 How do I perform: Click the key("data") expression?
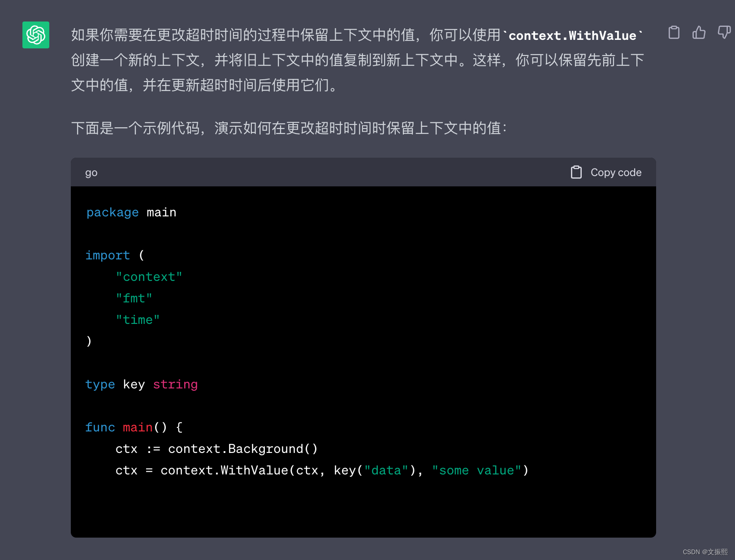[x=375, y=470]
